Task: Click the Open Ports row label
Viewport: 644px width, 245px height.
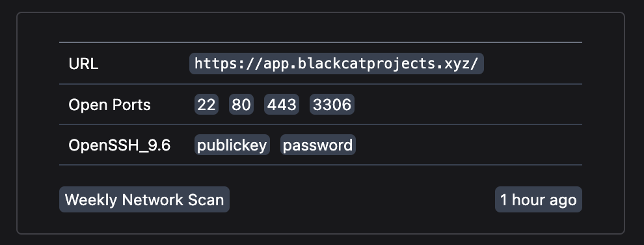Action: pos(110,104)
